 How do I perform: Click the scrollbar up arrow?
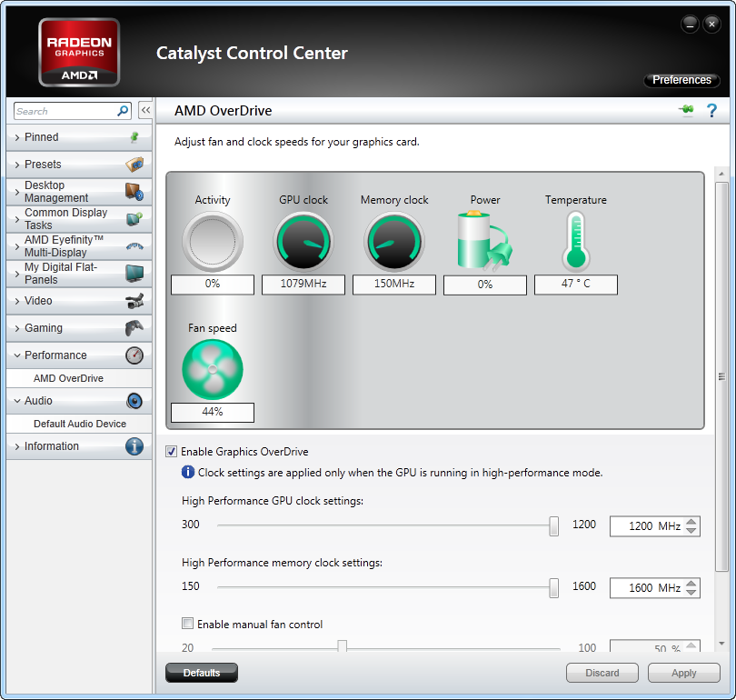tap(721, 174)
